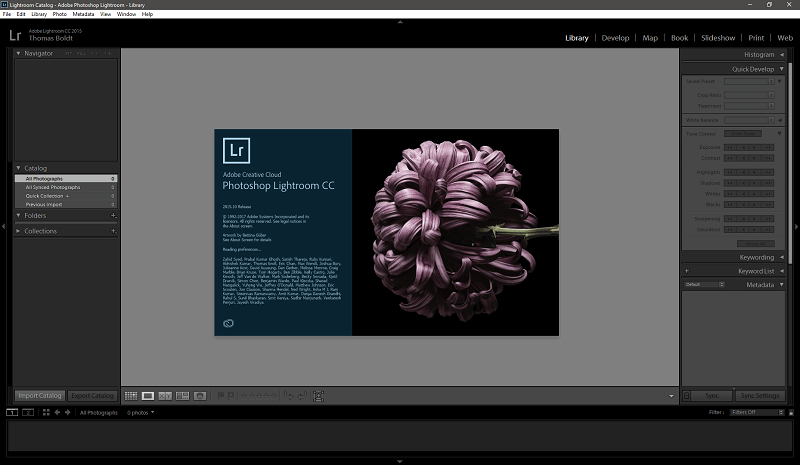The width and height of the screenshot is (800, 465).
Task: Create collection with Collections plus icon
Action: [x=113, y=231]
